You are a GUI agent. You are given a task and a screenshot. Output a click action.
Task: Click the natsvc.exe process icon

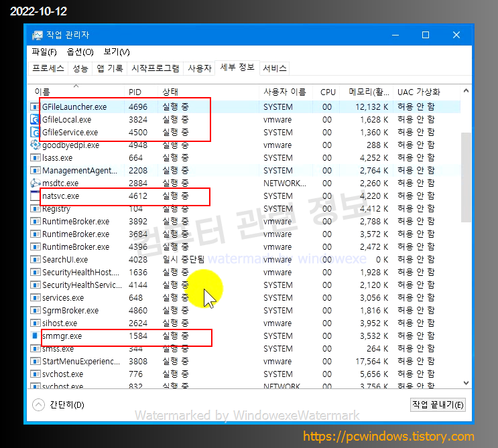(x=35, y=196)
